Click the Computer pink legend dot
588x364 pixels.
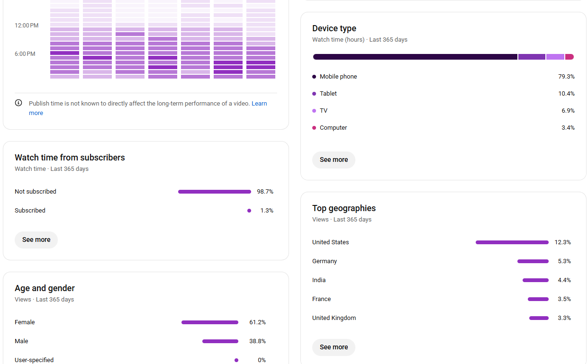point(314,128)
